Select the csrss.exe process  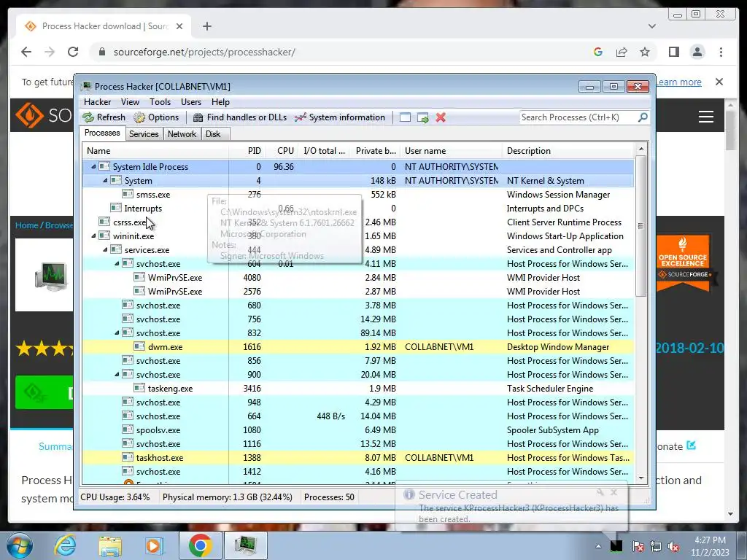coord(357,222)
